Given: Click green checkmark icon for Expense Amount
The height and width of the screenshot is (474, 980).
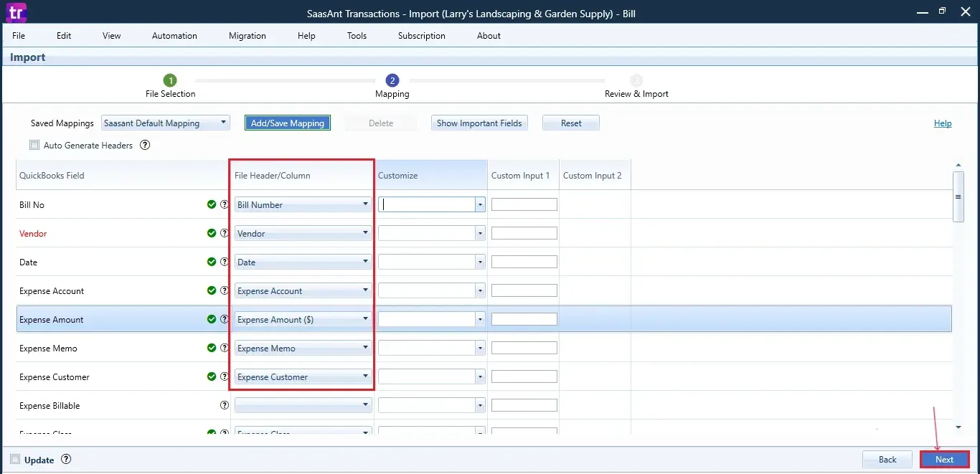Looking at the screenshot, I should pos(212,319).
